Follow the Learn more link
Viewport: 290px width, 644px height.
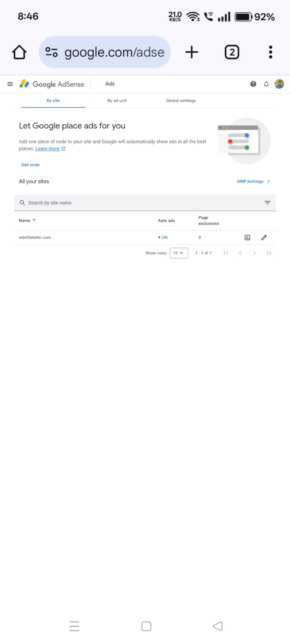tap(48, 149)
